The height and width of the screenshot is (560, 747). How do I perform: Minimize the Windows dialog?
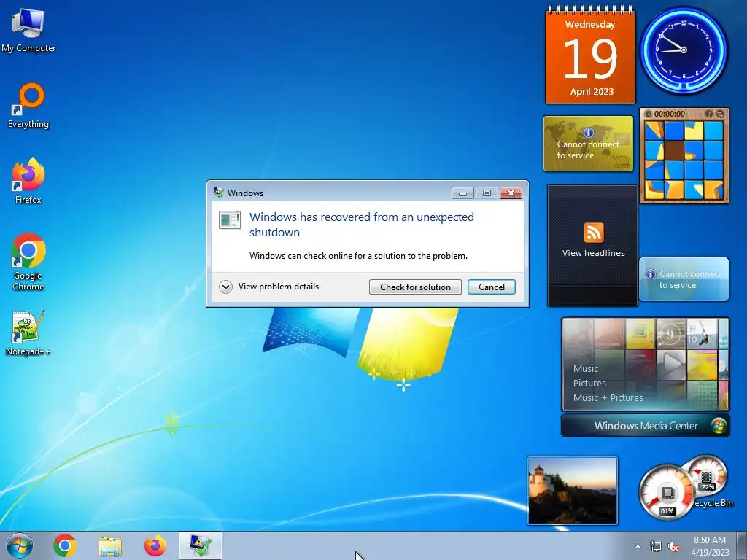[x=462, y=192]
